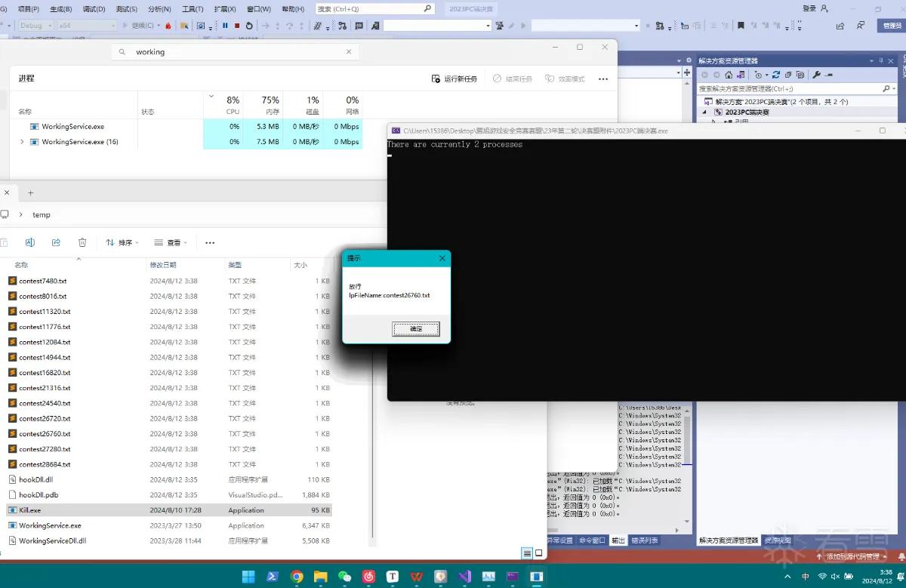Click the bookmark icon in the toolbar

coord(741,26)
